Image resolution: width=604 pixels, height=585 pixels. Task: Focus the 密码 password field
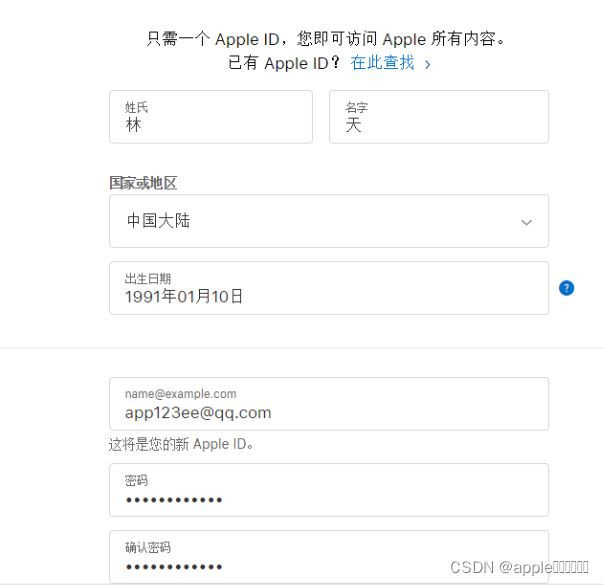tap(329, 490)
